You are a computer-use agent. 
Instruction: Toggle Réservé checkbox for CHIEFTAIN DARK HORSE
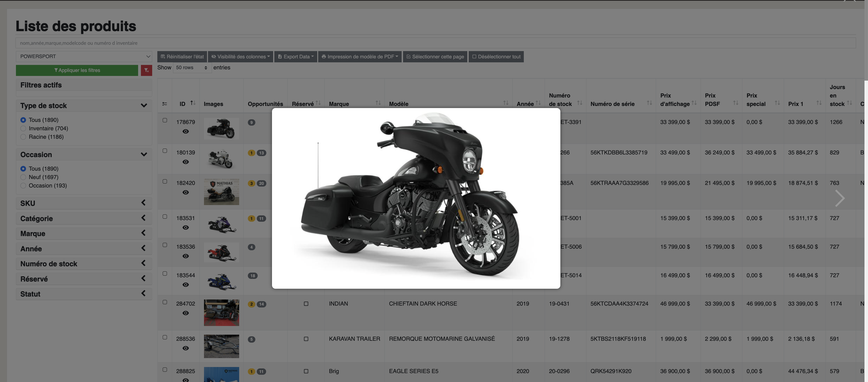306,304
